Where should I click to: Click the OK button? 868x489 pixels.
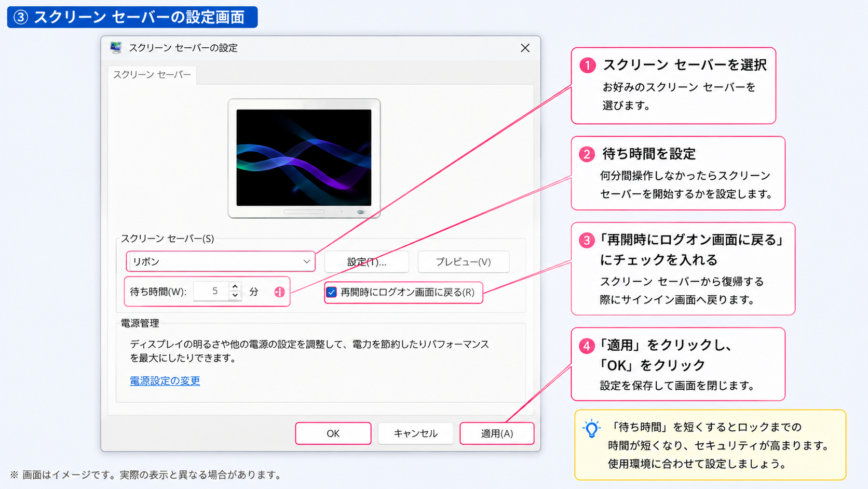point(333,433)
